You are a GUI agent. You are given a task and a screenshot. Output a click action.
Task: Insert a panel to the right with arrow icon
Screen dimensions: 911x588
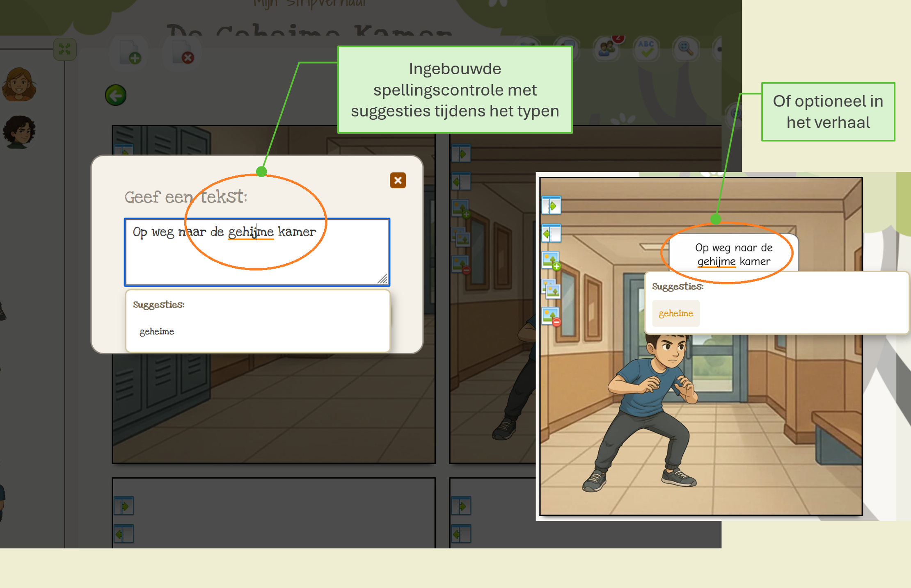(461, 153)
